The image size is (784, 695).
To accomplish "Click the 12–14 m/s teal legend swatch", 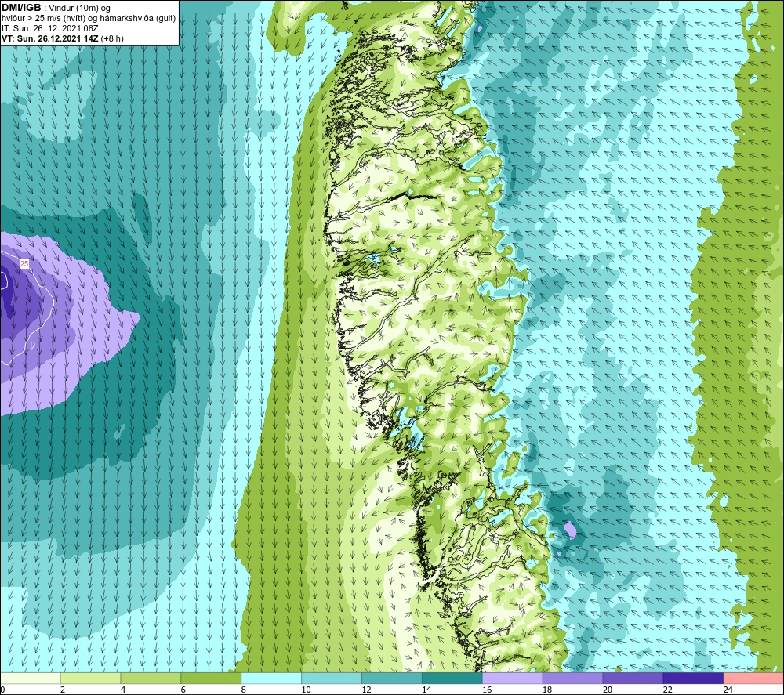I will pyautogui.click(x=391, y=678).
